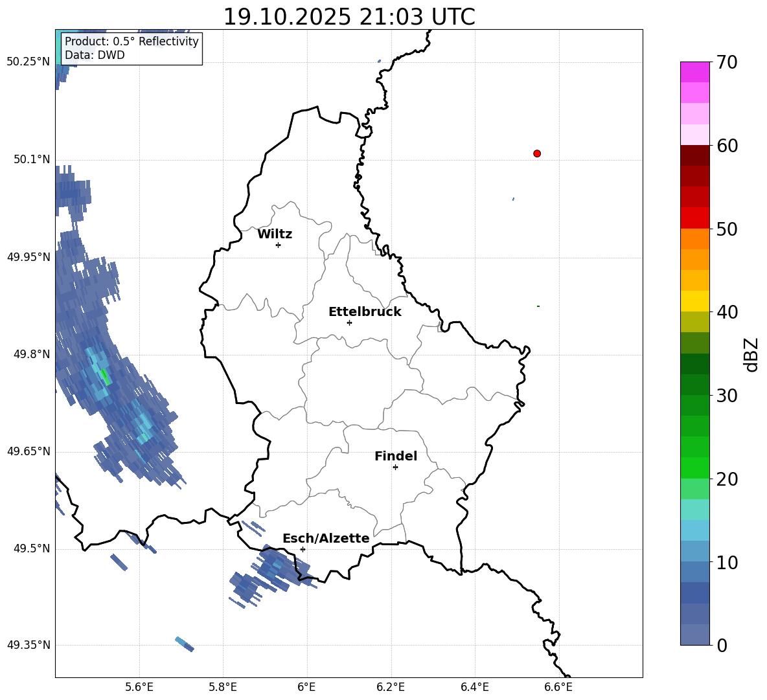
Task: Click the Wiltz station cross marker
Action: coord(279,245)
